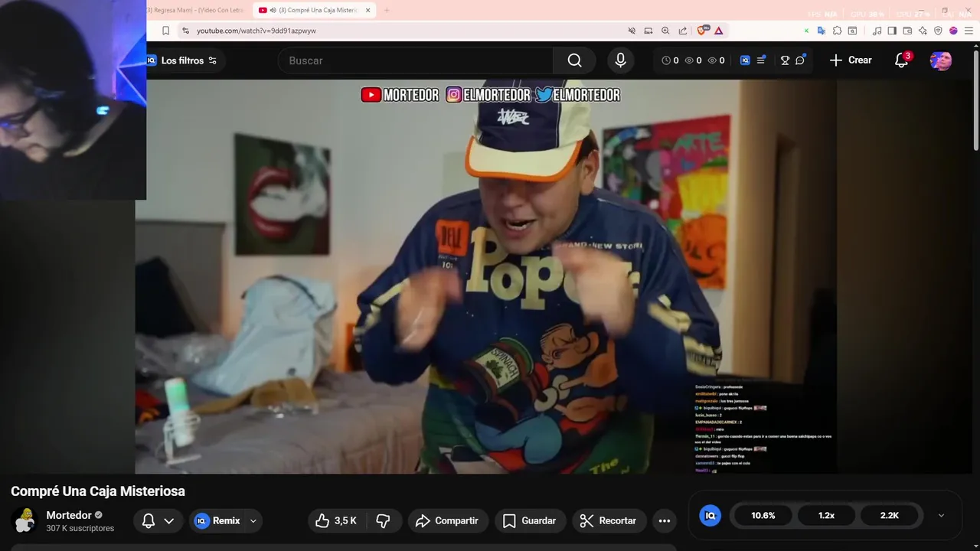Click the green X extension icon

(806, 31)
